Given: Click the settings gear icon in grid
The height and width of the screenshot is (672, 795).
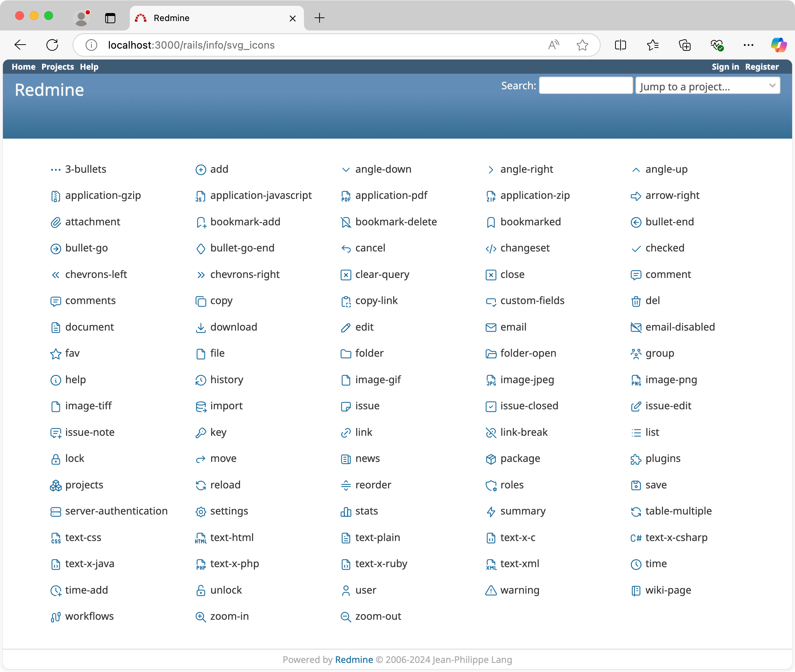Looking at the screenshot, I should click(201, 512).
